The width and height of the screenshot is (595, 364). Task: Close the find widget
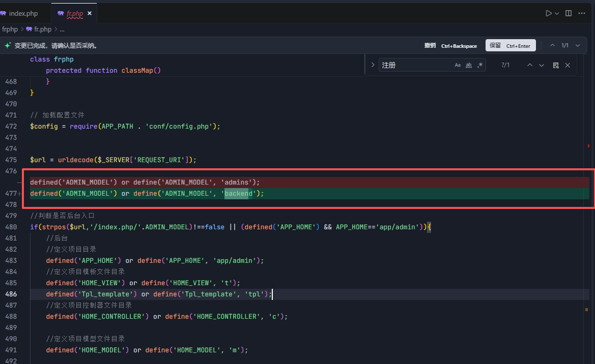[x=568, y=65]
